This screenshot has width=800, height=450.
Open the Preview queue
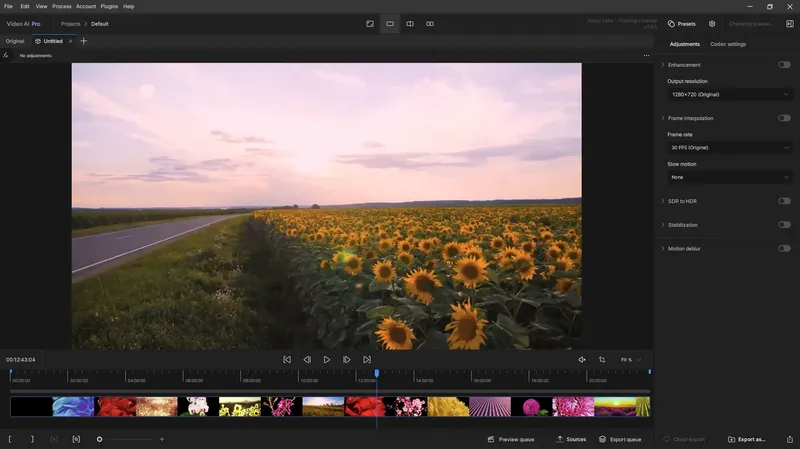[x=511, y=439]
